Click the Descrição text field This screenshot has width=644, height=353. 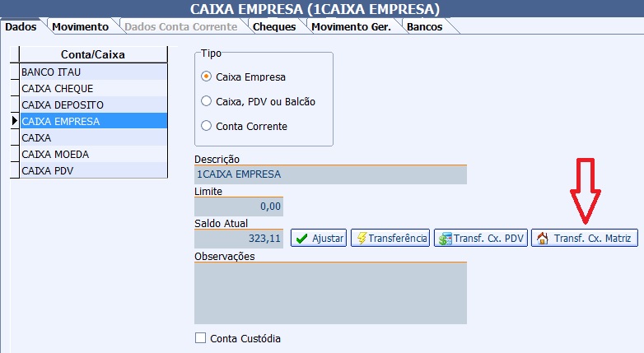pos(330,174)
